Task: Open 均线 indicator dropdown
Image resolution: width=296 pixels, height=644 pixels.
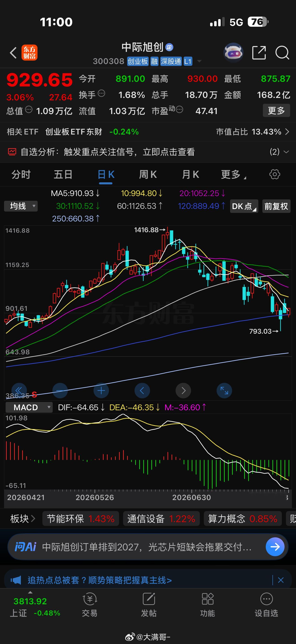Action: pyautogui.click(x=21, y=206)
